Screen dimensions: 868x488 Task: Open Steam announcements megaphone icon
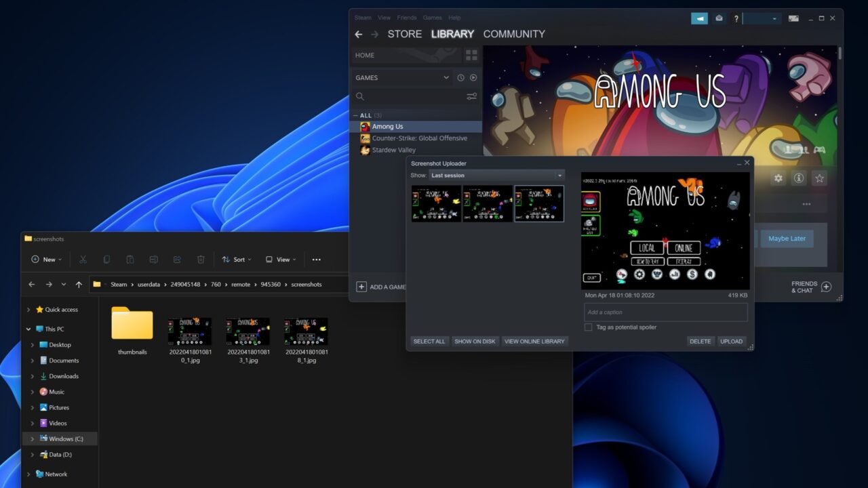pos(699,18)
